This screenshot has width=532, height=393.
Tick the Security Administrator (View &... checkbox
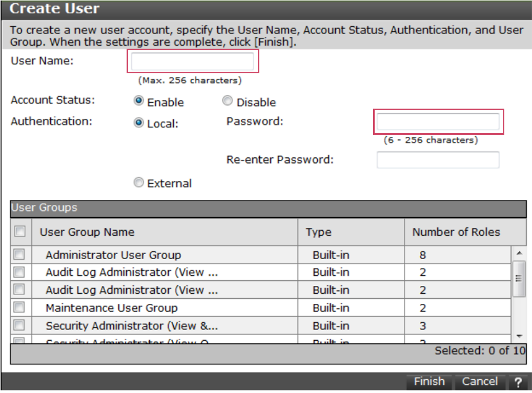(x=19, y=325)
